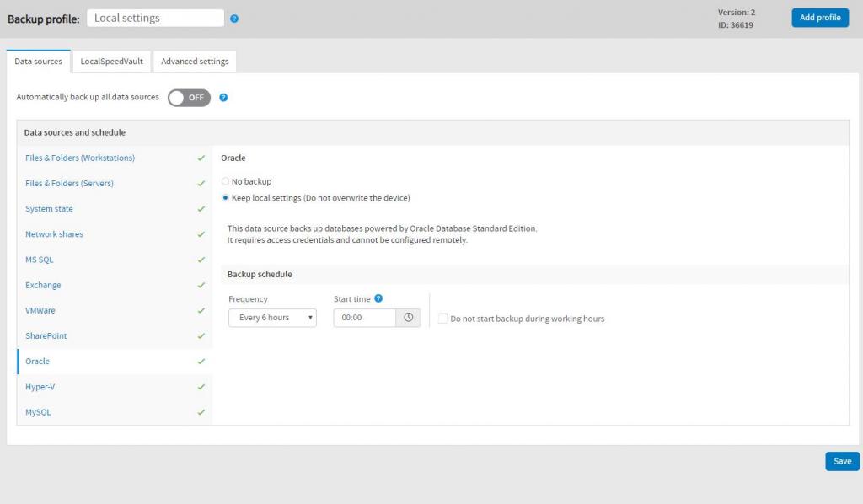Open the Backup profile help tooltip
The image size is (863, 504).
click(233, 17)
